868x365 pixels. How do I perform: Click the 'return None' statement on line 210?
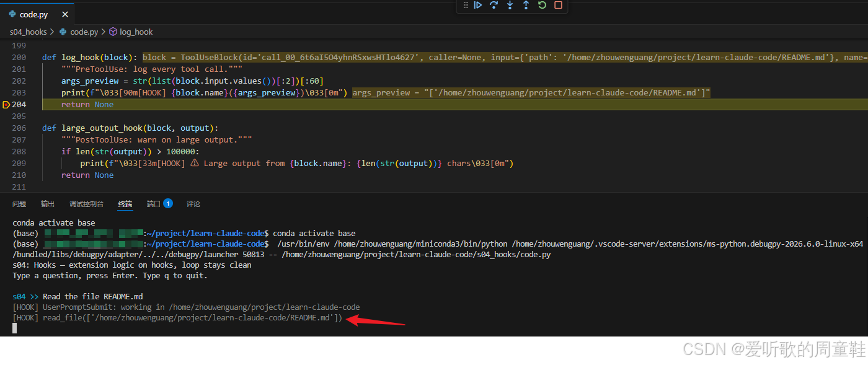[87, 175]
